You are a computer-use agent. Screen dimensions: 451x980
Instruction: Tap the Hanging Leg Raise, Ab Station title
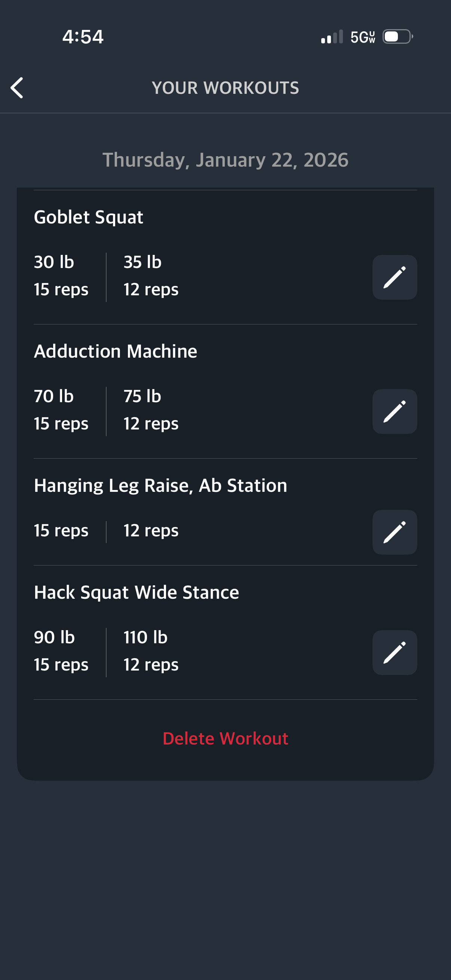pos(160,486)
